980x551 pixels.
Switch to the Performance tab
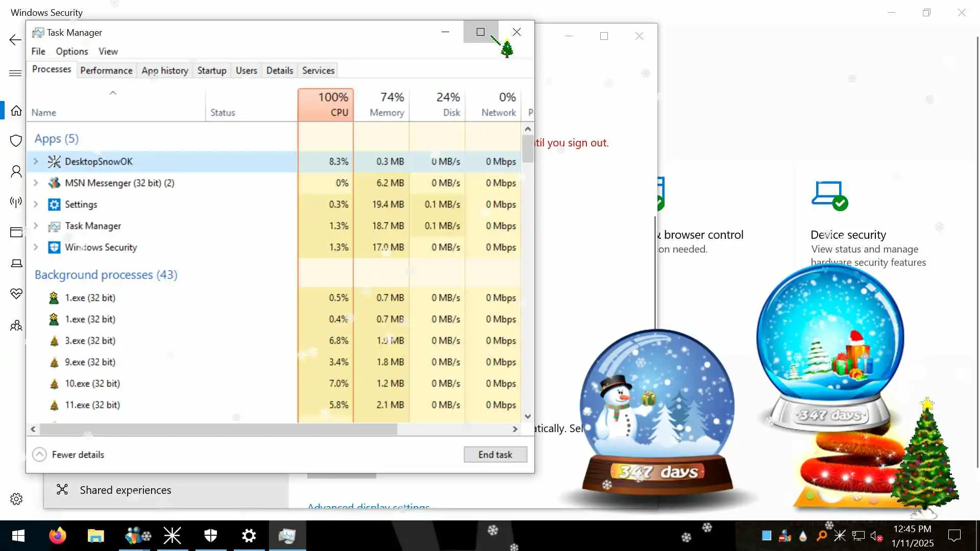coord(106,70)
